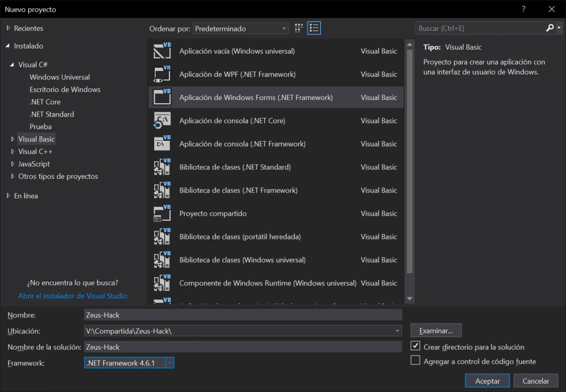Expand Otros tipos de proyectos node

coord(13,176)
